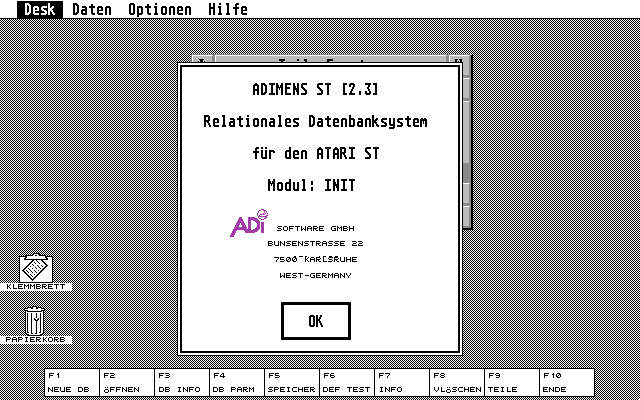This screenshot has width=640, height=400.
Task: Click the F1 Neue DB function key
Action: [x=72, y=382]
